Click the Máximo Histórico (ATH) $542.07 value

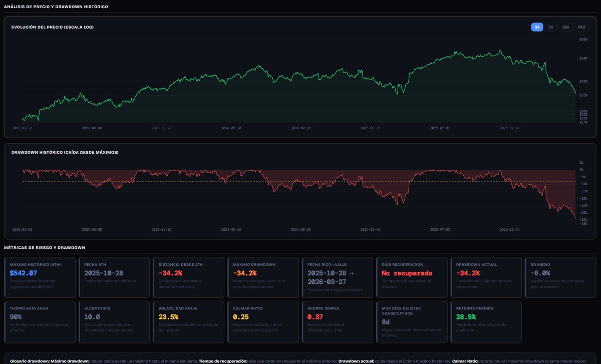23,273
